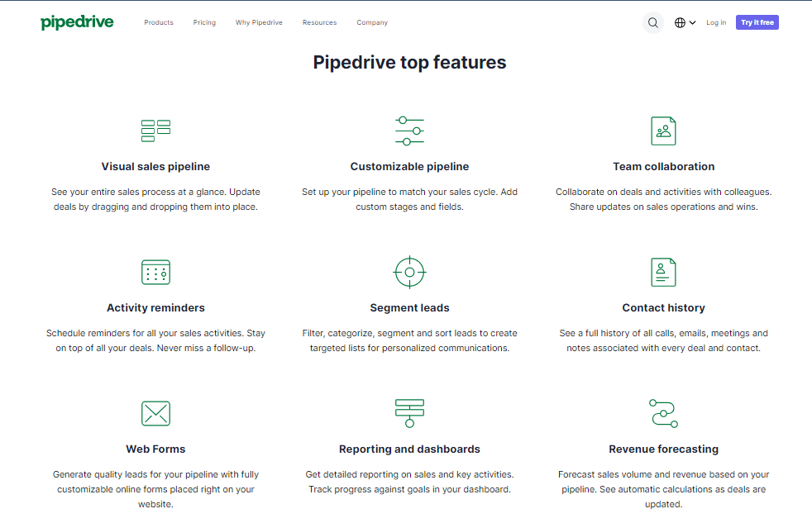Image resolution: width=812 pixels, height=523 pixels.
Task: Click the Segment leads target icon
Action: point(409,272)
